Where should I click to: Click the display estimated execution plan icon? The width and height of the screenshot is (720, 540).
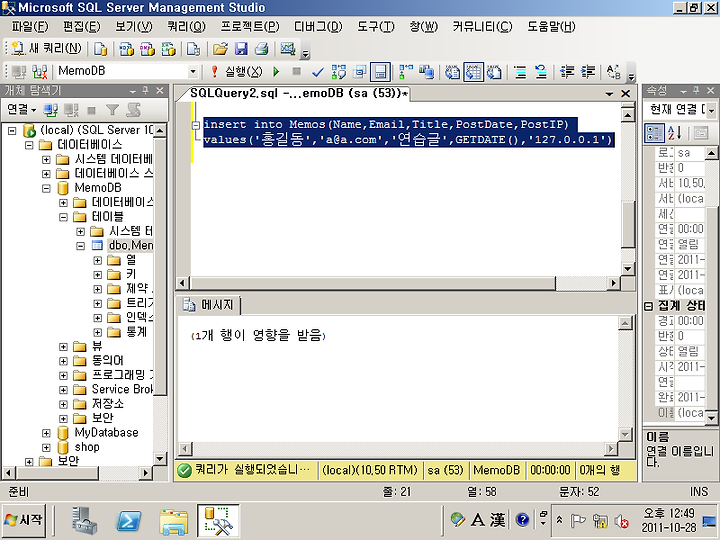click(339, 72)
